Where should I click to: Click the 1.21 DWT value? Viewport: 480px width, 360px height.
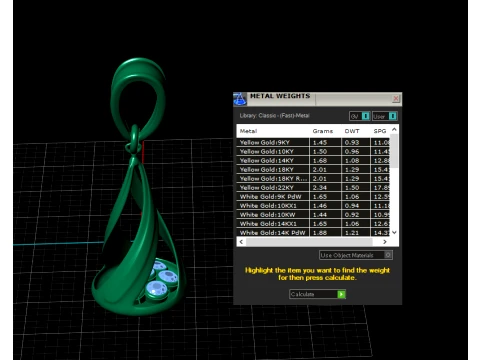pyautogui.click(x=352, y=233)
